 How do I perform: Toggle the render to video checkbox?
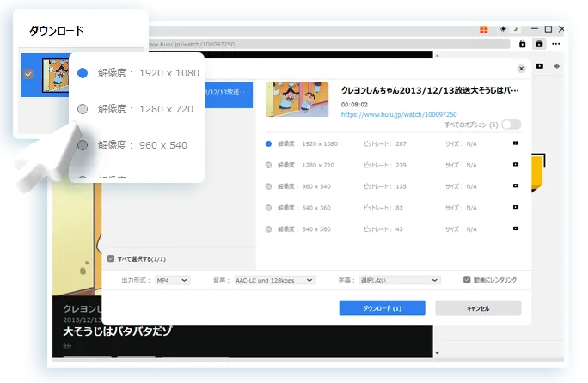coord(467,280)
